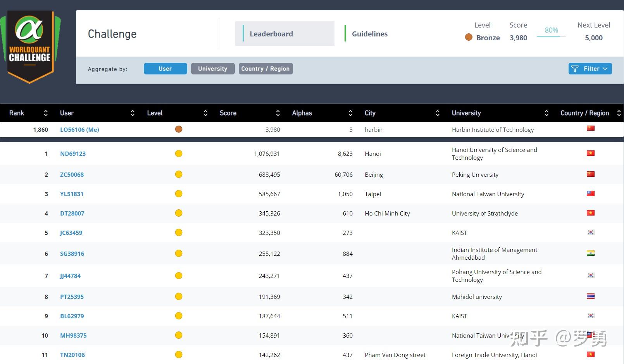Aggregate leaderboard by User
Image resolution: width=624 pixels, height=364 pixels.
pyautogui.click(x=165, y=69)
